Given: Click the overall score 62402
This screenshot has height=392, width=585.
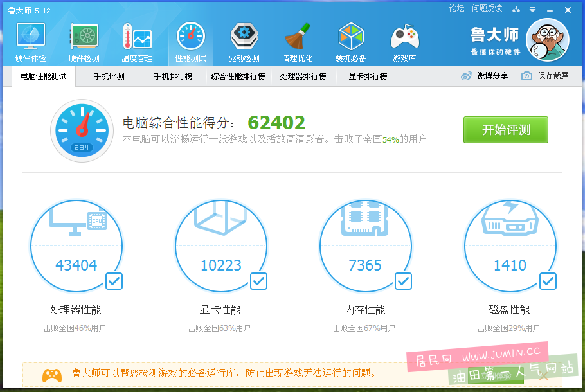Looking at the screenshot, I should [x=276, y=123].
